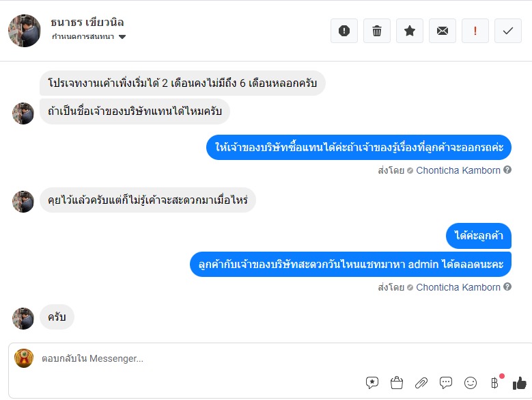Open the emoji picker
532x400 pixels.
[x=471, y=382]
